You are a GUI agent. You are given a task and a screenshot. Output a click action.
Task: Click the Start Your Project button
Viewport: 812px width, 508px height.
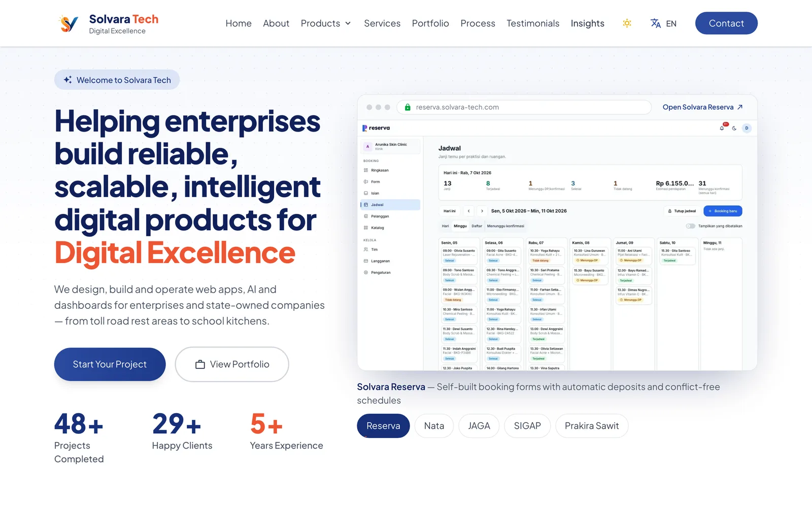110,364
